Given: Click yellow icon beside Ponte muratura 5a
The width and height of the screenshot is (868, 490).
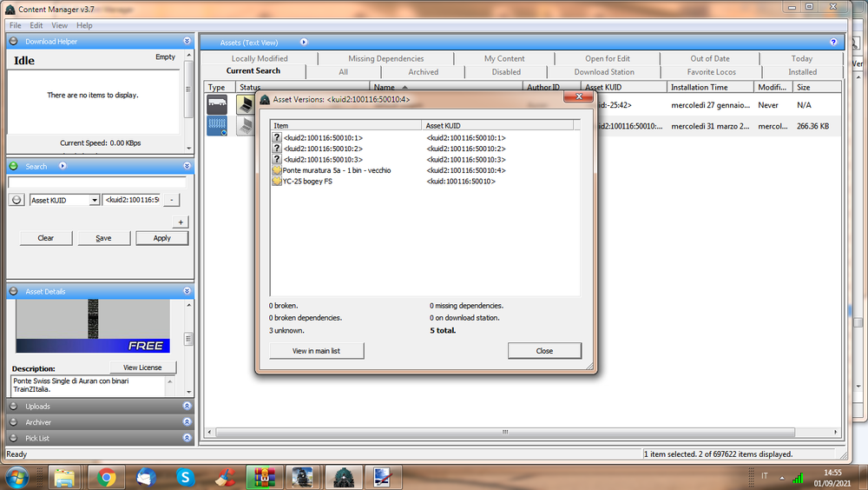Looking at the screenshot, I should 277,170.
